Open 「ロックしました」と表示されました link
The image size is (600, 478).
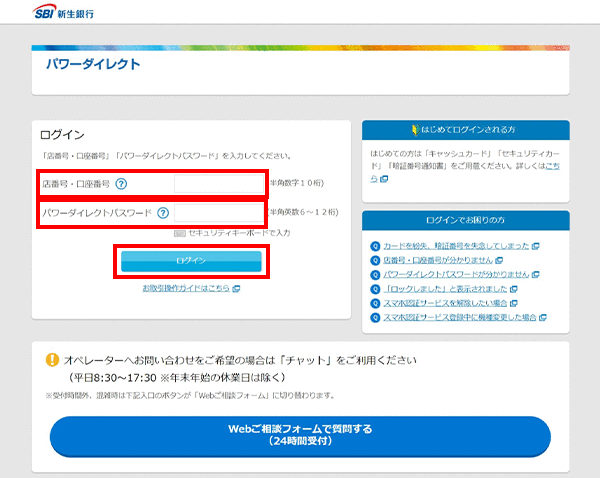pyautogui.click(x=445, y=289)
